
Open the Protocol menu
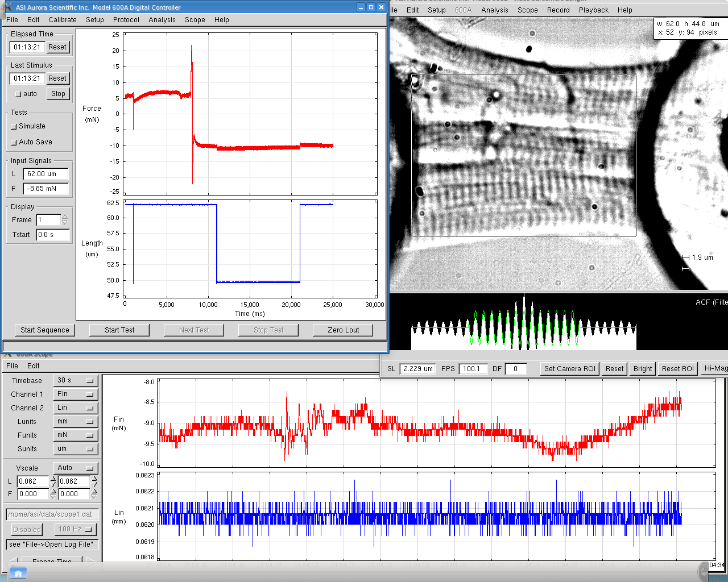click(126, 20)
